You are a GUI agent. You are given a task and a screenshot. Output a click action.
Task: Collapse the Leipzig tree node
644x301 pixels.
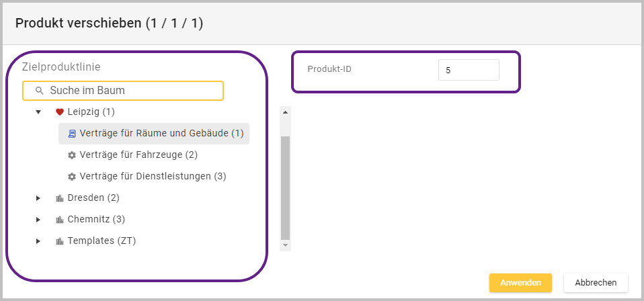[38, 112]
